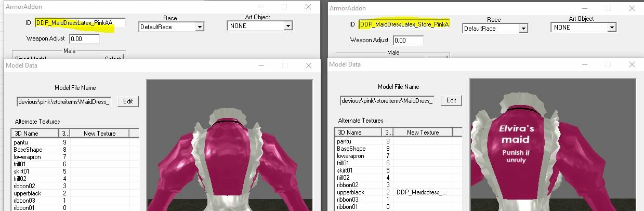Close the left Model Data window
The height and width of the screenshot is (211, 644).
click(308, 65)
